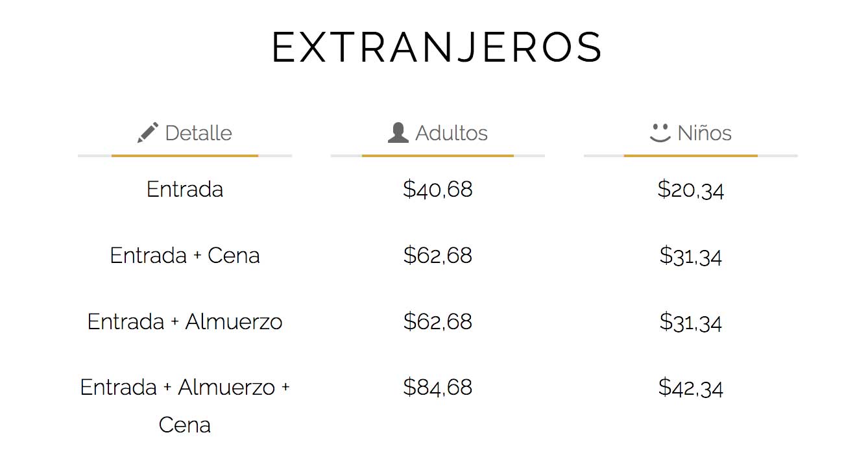Select adult price for Entrada + Almuerzo
Viewport: 868px width, 474px height.
click(438, 322)
